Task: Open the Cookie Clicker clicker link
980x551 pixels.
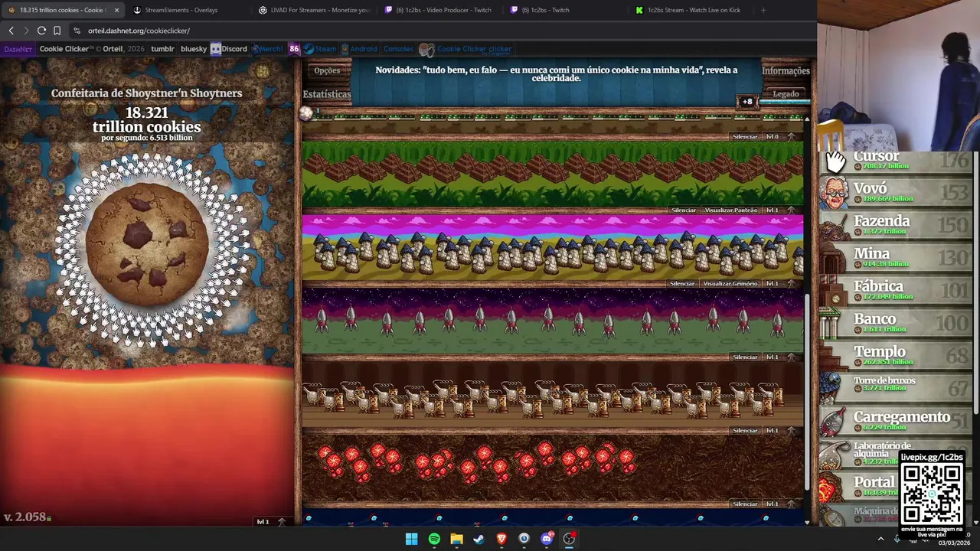Action: pos(465,50)
